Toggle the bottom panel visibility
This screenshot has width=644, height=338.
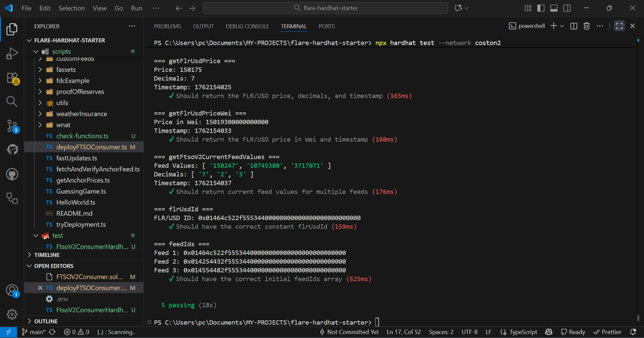click(554, 8)
